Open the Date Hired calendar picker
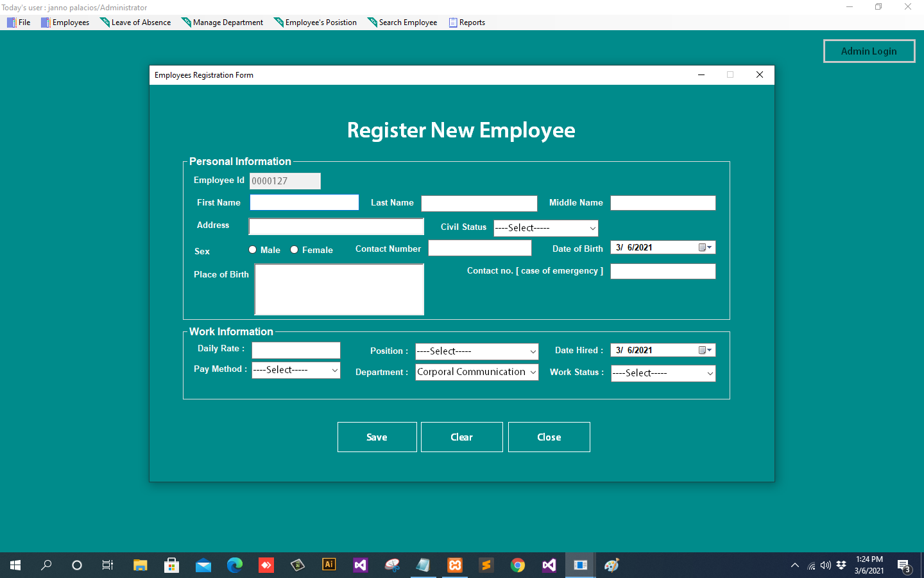This screenshot has height=578, width=924. pos(708,350)
